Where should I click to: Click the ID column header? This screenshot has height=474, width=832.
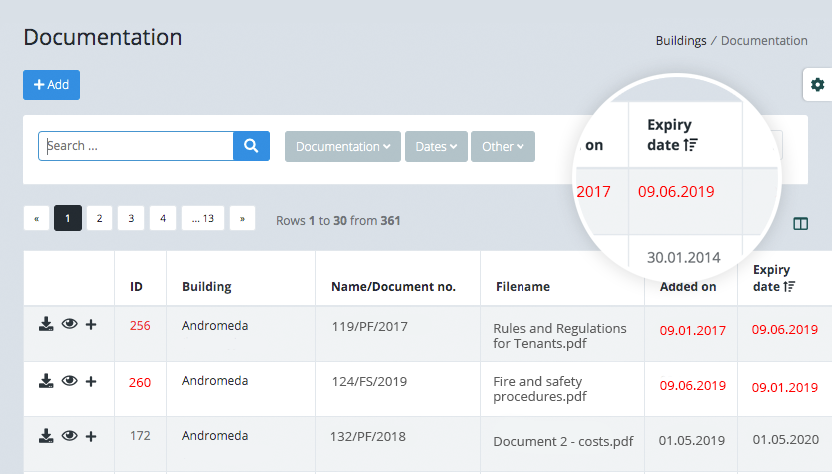click(x=136, y=287)
